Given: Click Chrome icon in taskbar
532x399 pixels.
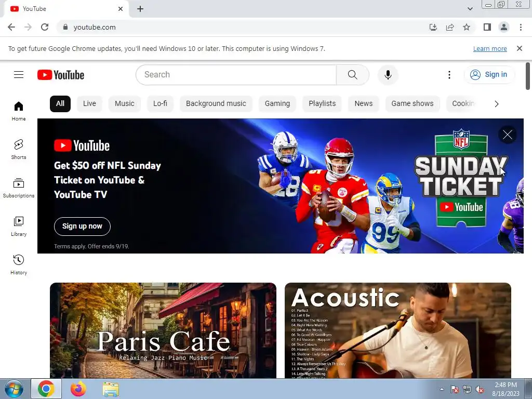Looking at the screenshot, I should 46,389.
